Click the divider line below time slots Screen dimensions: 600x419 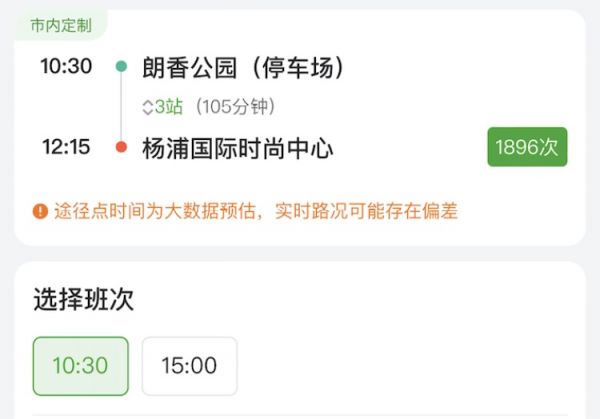coord(300,415)
